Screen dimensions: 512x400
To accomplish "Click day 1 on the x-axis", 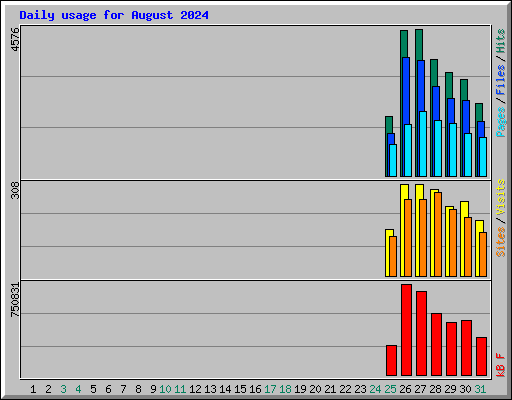I will [x=33, y=389].
